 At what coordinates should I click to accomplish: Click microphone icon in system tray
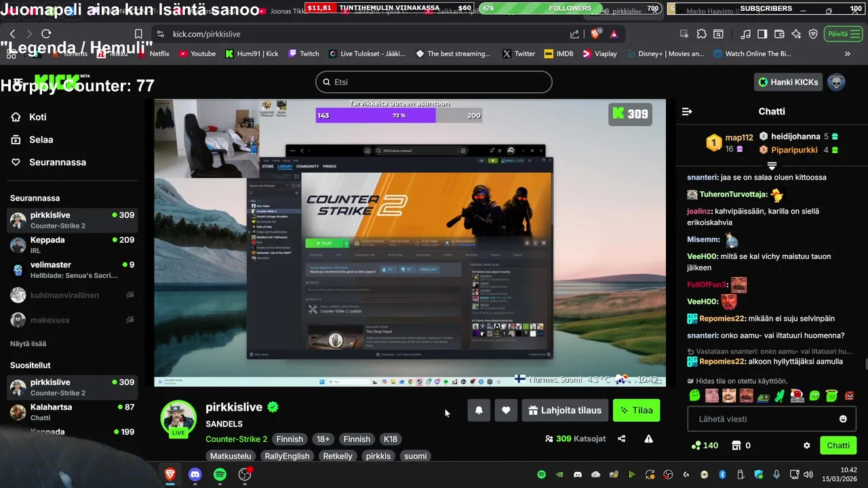pyautogui.click(x=776, y=474)
